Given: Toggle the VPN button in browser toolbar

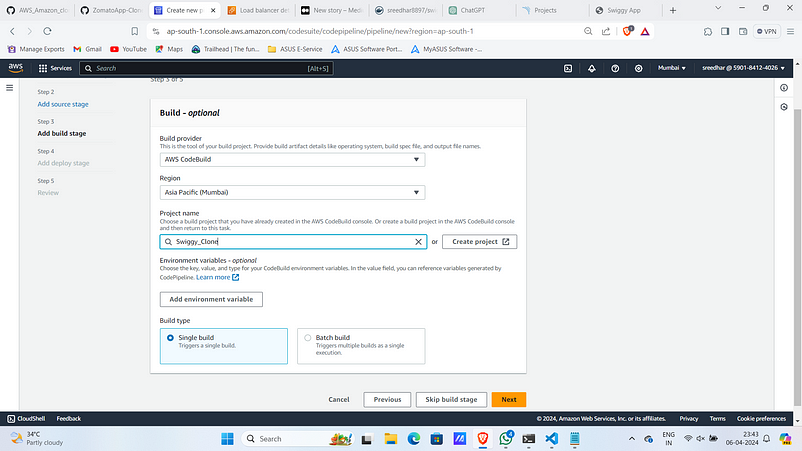Looking at the screenshot, I should [x=766, y=31].
